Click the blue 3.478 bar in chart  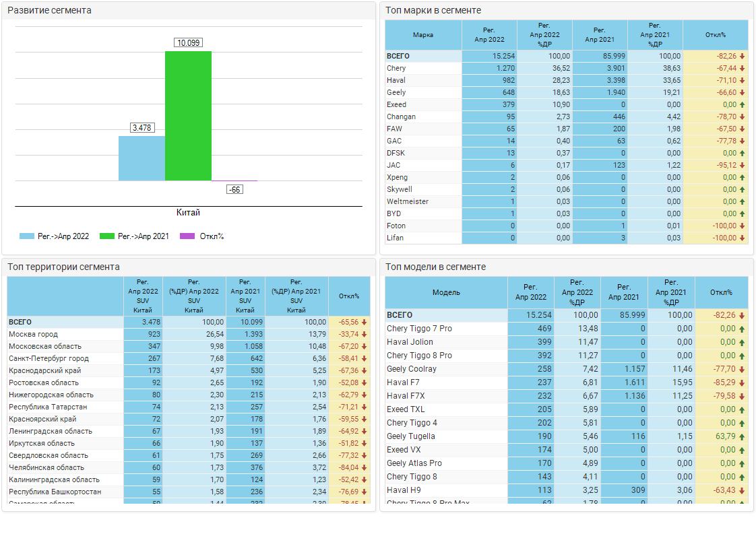pyautogui.click(x=141, y=158)
